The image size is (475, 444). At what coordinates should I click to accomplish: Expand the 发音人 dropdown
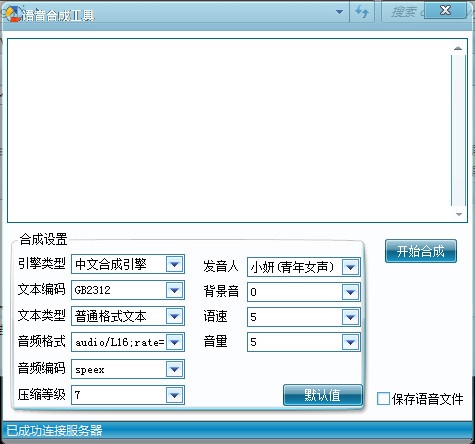click(x=351, y=267)
